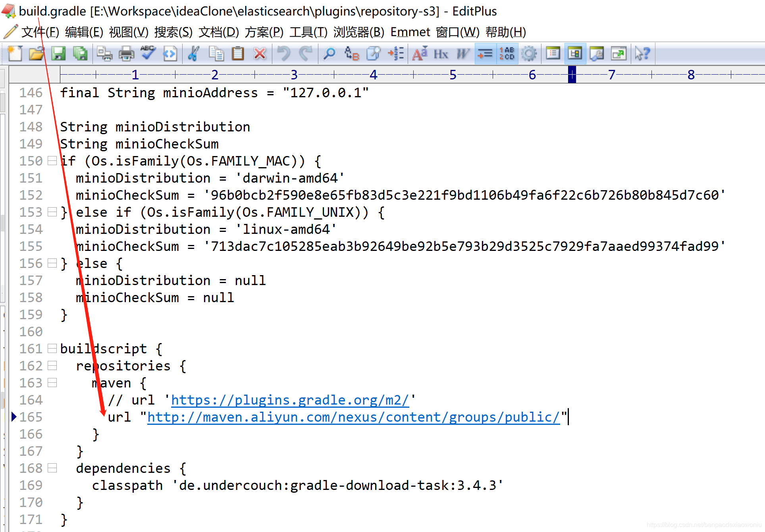Click the New file toolbar icon
765x532 pixels.
coord(15,54)
